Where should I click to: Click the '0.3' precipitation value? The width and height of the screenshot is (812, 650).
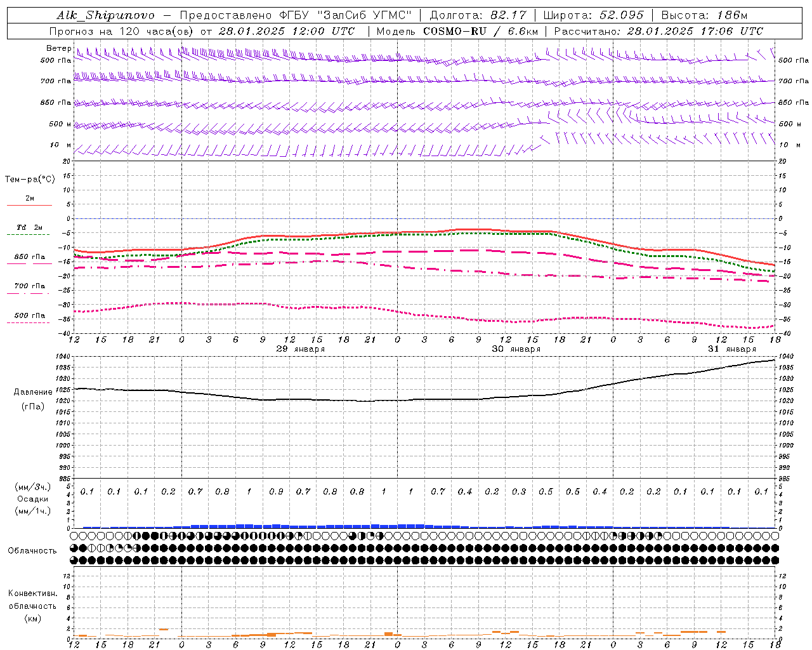[519, 492]
